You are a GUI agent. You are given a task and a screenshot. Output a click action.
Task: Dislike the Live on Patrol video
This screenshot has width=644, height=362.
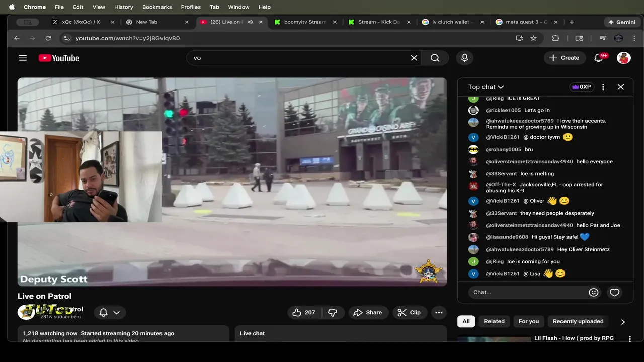coord(333,312)
